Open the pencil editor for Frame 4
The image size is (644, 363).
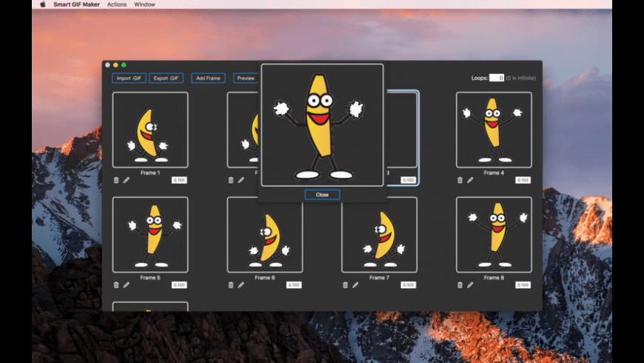tap(470, 180)
